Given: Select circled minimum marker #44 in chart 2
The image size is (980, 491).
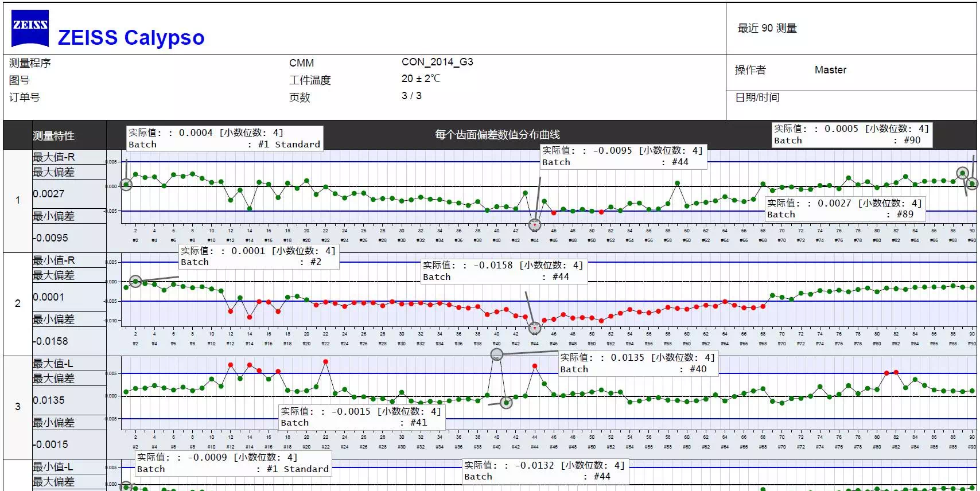Looking at the screenshot, I should (535, 328).
